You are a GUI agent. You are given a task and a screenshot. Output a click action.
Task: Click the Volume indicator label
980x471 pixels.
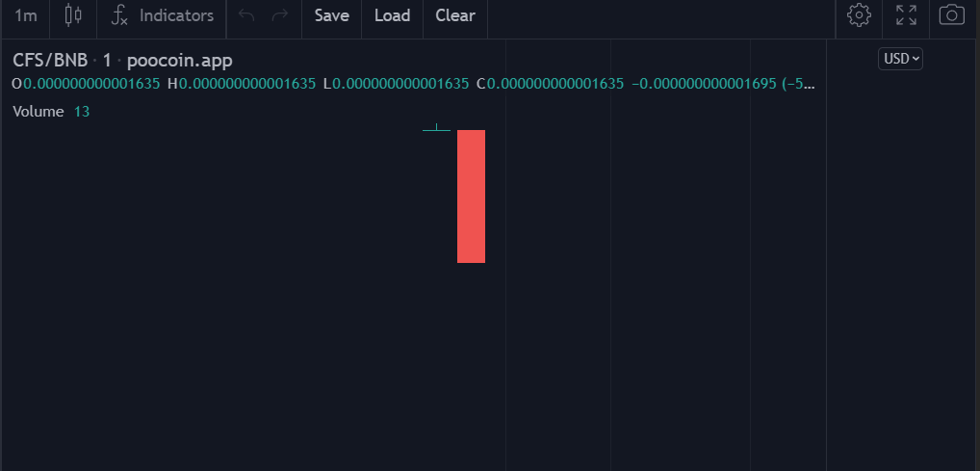[x=39, y=112]
